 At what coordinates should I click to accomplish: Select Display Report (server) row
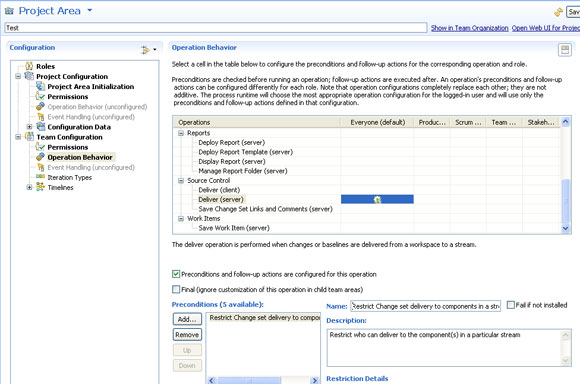[x=232, y=162]
